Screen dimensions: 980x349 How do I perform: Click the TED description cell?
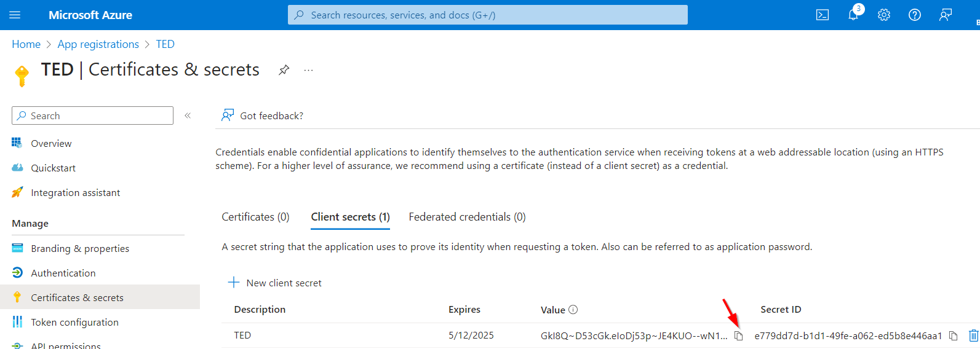pyautogui.click(x=242, y=335)
